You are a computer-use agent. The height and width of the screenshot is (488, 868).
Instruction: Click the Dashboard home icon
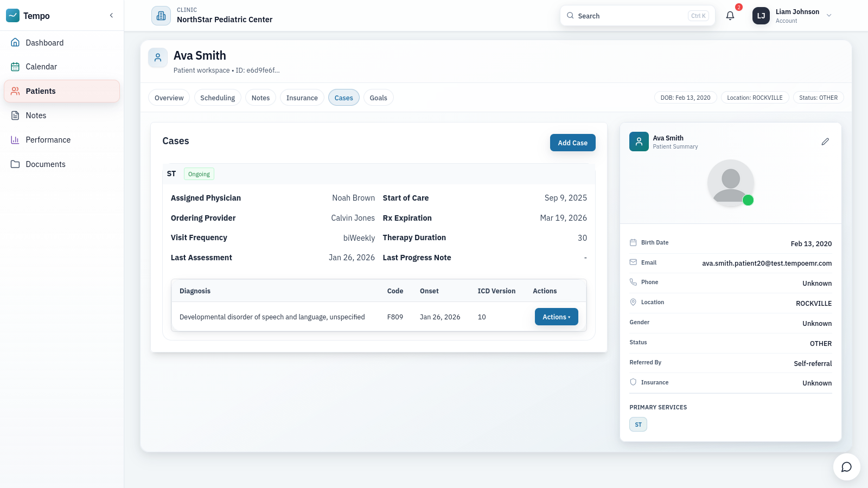tap(15, 42)
